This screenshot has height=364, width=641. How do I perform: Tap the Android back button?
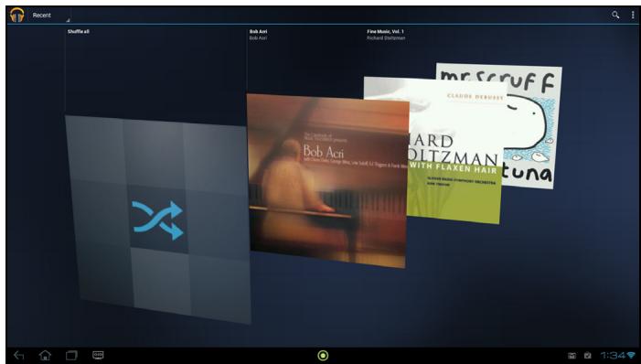[x=19, y=356]
